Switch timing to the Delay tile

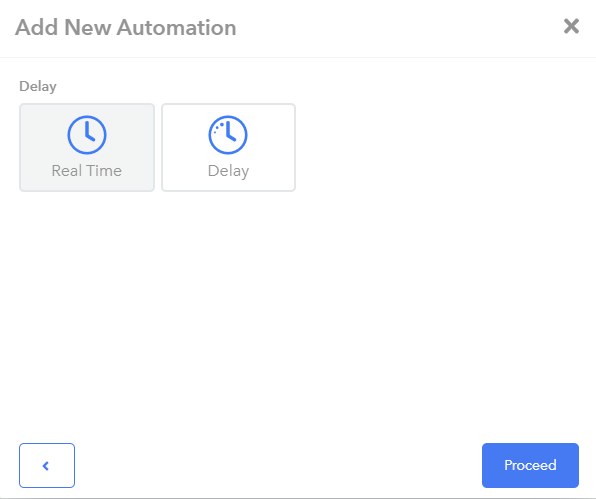click(228, 147)
